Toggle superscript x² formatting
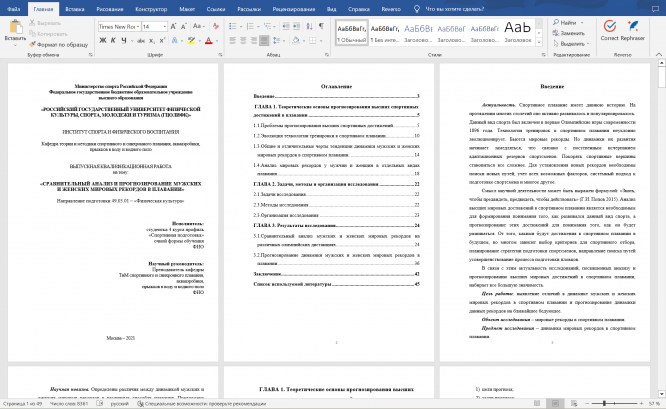Screen dimensions: 666x409 (162, 41)
